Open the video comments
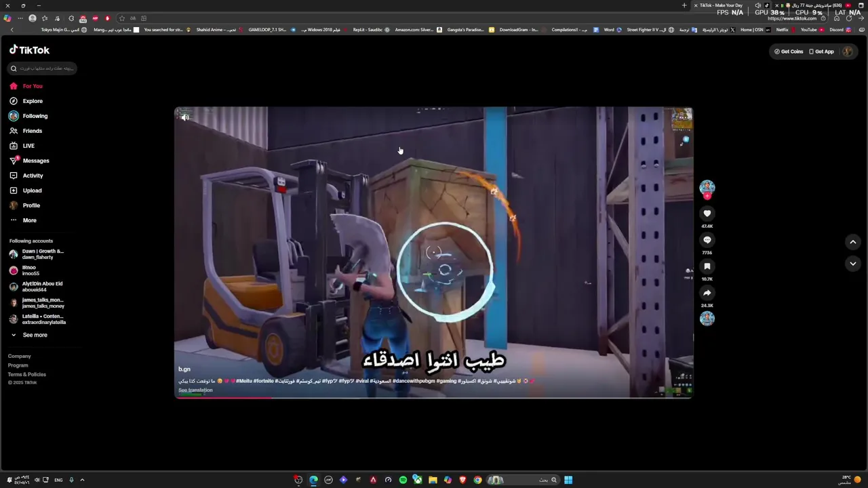 707,240
